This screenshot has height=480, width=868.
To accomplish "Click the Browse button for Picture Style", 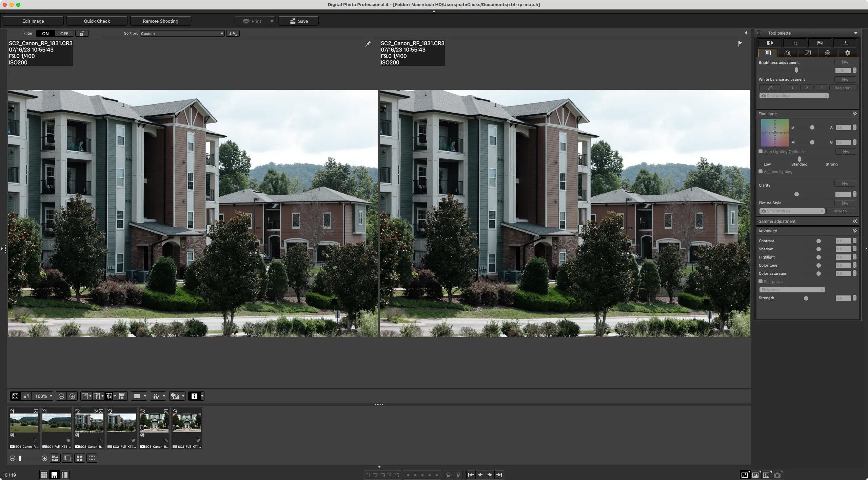I will pos(843,210).
